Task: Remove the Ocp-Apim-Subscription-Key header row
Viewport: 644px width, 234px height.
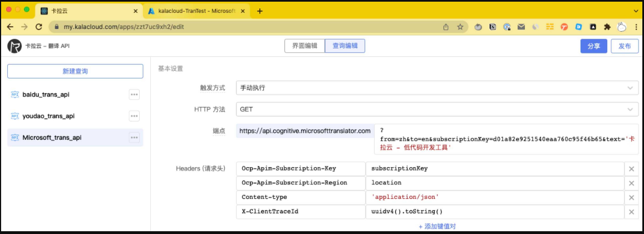Action: click(632, 169)
